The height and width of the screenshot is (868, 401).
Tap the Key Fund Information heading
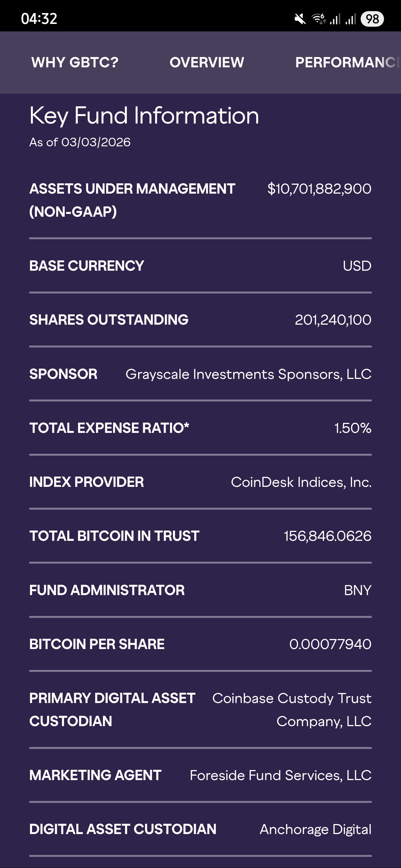(x=144, y=115)
